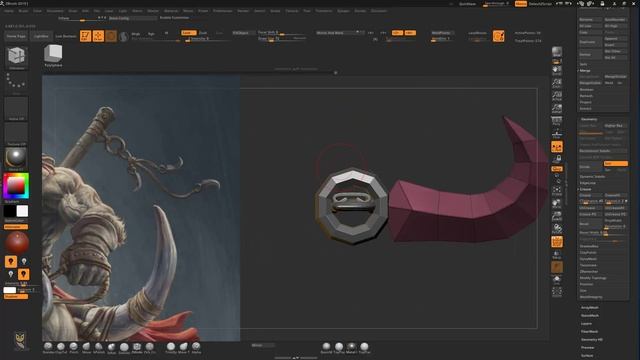Adjust the Focal Shift slider
The height and width of the screenshot is (360, 640).
click(x=282, y=32)
